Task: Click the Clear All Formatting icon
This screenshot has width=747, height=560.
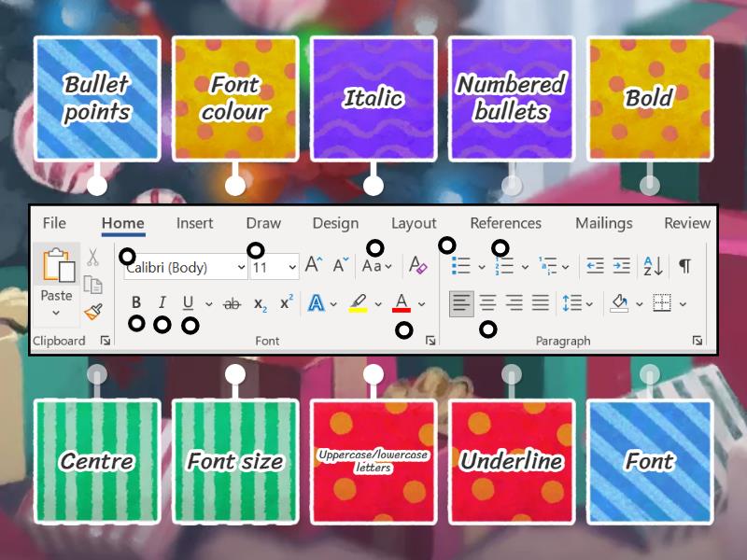Action: pos(417,266)
